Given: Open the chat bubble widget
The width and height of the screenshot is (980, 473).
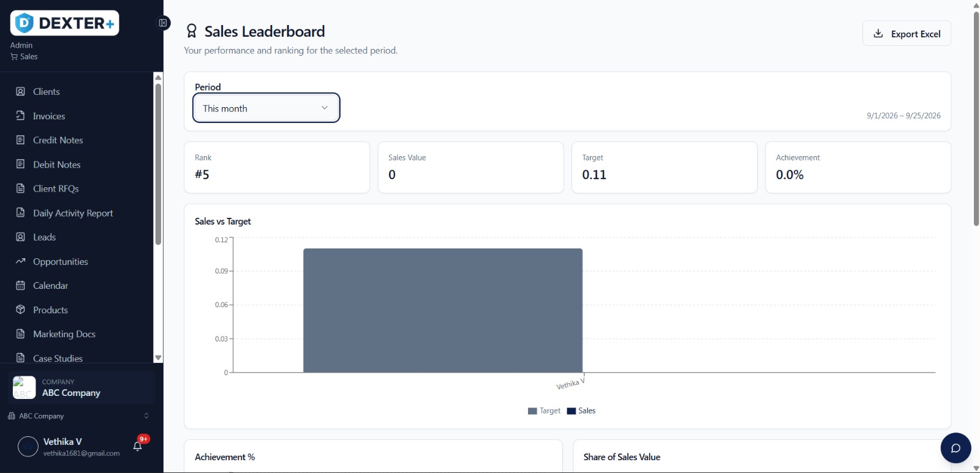Looking at the screenshot, I should pyautogui.click(x=956, y=448).
